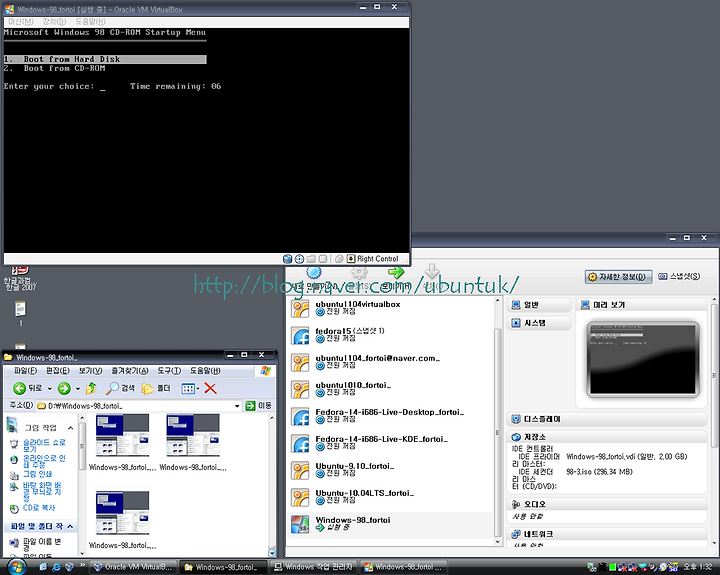This screenshot has width=720, height=575.
Task: Toggle the Folders (폴더) pane in Explorer
Action: 156,389
